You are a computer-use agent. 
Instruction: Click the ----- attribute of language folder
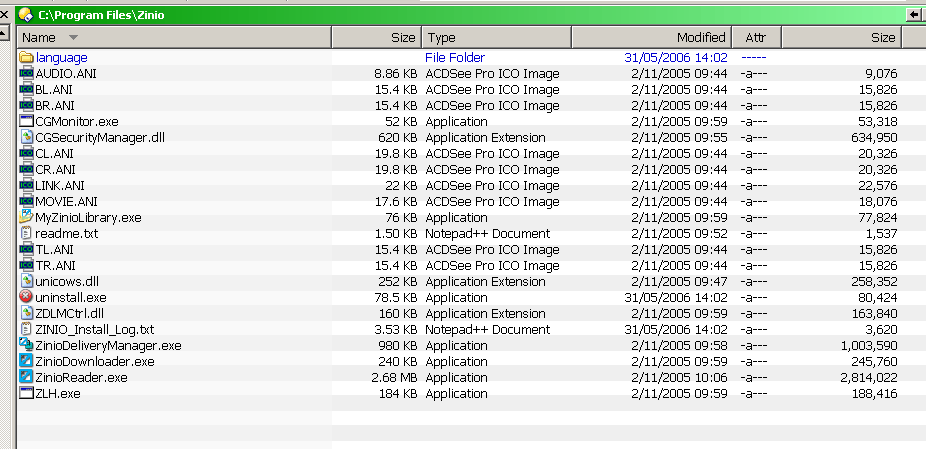coord(754,57)
